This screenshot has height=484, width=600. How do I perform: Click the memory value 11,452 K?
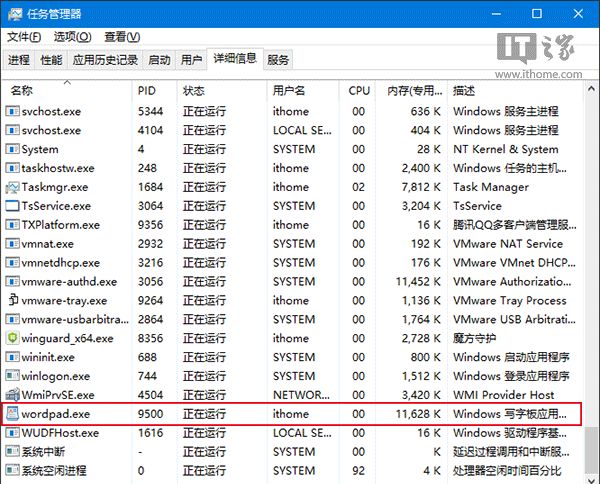pos(418,282)
